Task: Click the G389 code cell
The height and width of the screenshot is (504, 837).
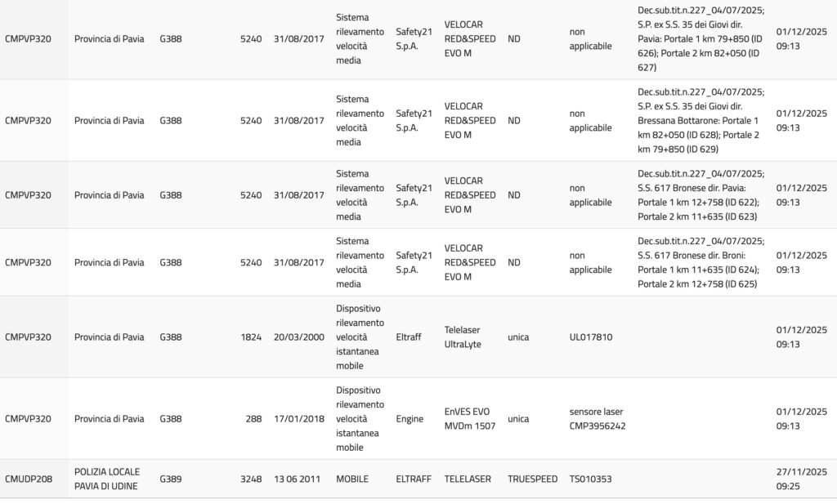Action: [171, 479]
